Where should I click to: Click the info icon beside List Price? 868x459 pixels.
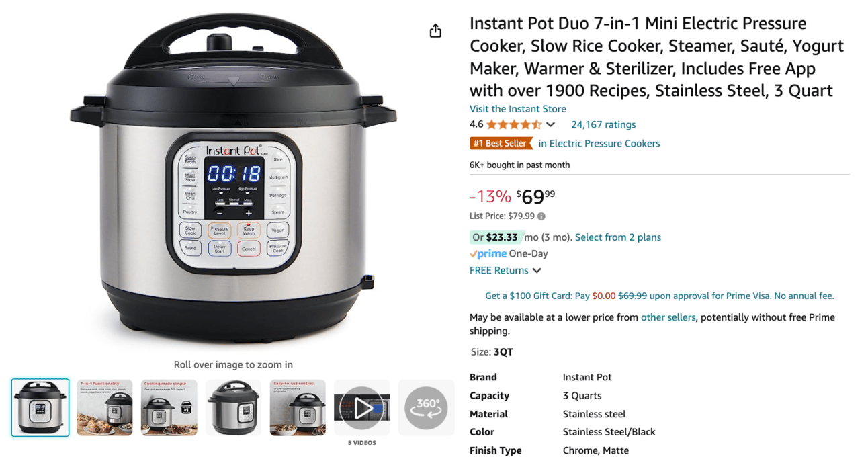pyautogui.click(x=541, y=216)
